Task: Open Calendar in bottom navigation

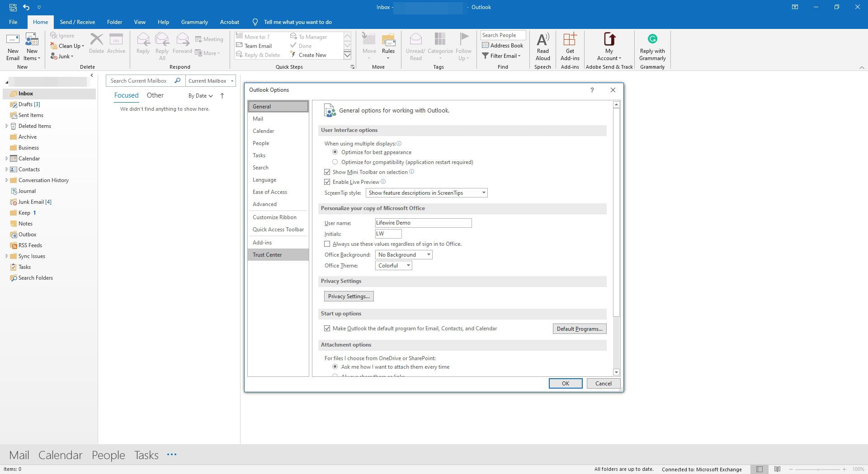Action: (60, 455)
